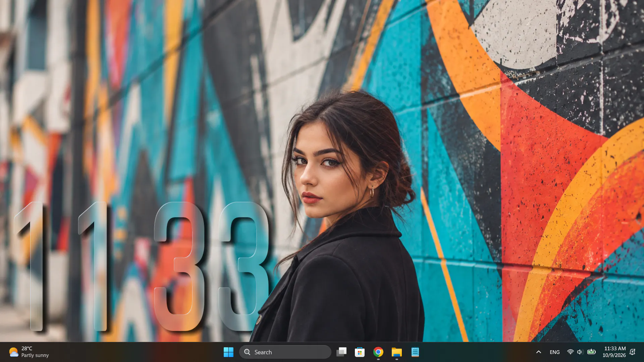Open Wi-Fi network settings icon
This screenshot has width=644, height=362.
570,352
